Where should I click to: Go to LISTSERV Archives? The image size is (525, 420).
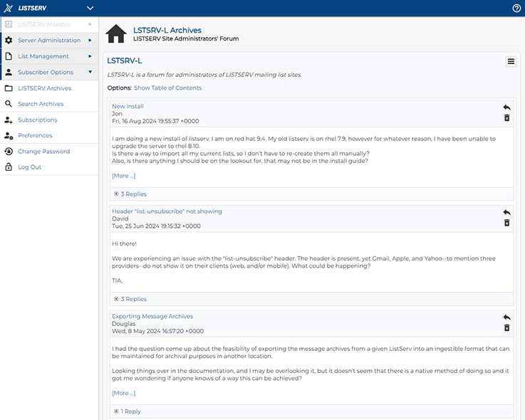[x=45, y=88]
